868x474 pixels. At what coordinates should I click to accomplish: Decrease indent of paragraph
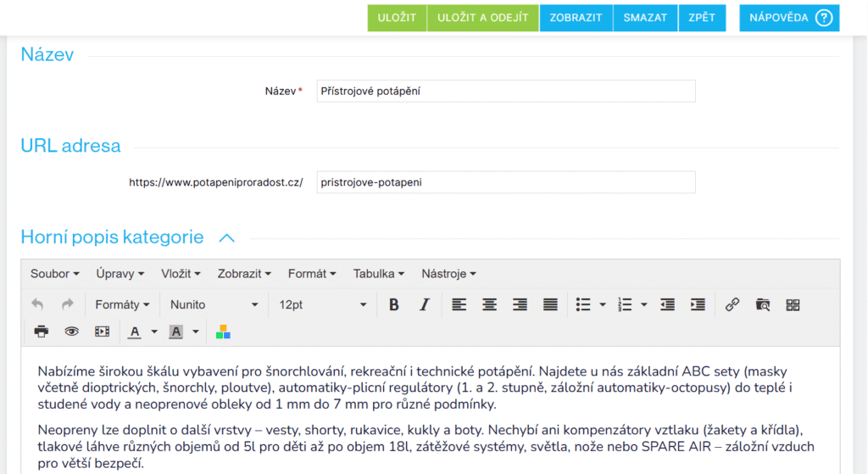667,304
